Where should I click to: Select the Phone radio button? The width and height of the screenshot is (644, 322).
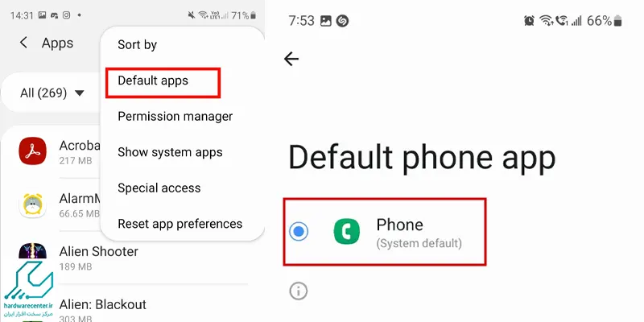299,231
